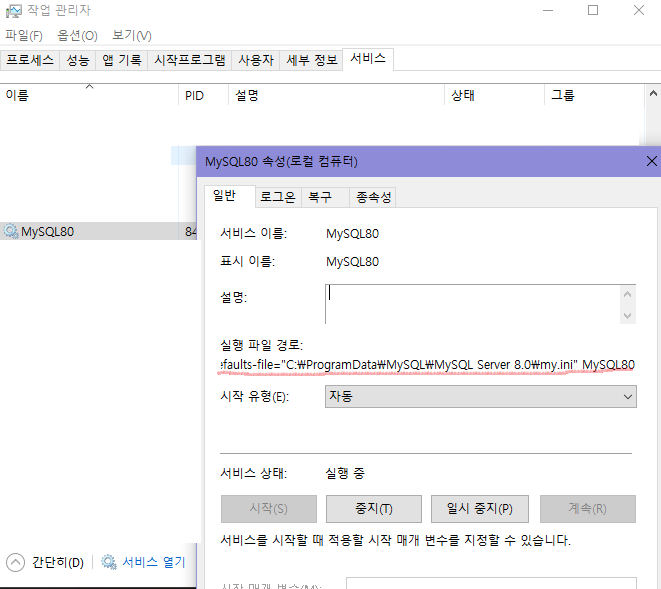Image resolution: width=661 pixels, height=589 pixels.
Task: Click the Task Manager app icon in title bar
Action: pyautogui.click(x=13, y=11)
